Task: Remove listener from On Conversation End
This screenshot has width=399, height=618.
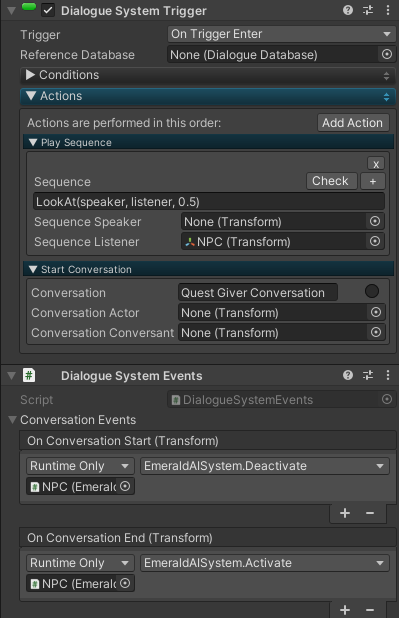Action: pyautogui.click(x=370, y=610)
